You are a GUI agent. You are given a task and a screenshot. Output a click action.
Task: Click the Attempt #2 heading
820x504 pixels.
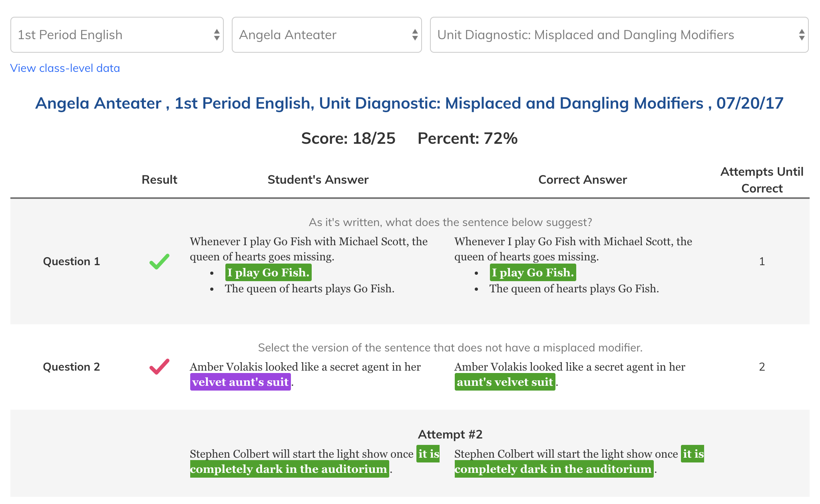pos(450,434)
